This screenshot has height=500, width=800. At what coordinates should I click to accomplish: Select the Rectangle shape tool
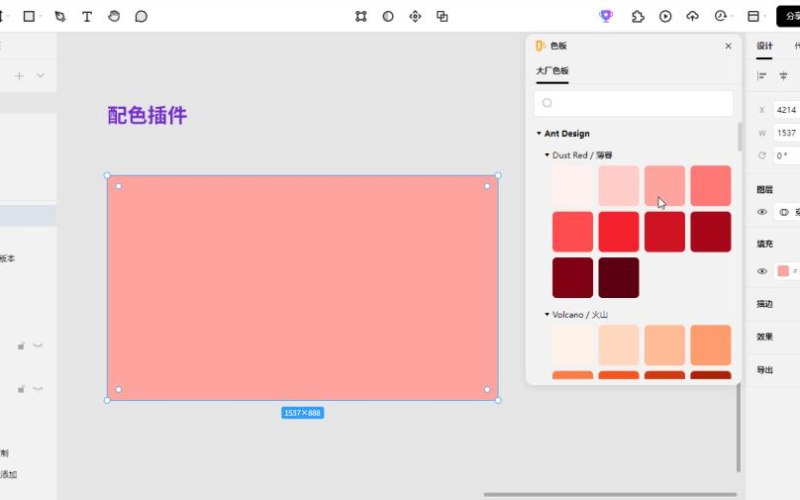click(29, 16)
